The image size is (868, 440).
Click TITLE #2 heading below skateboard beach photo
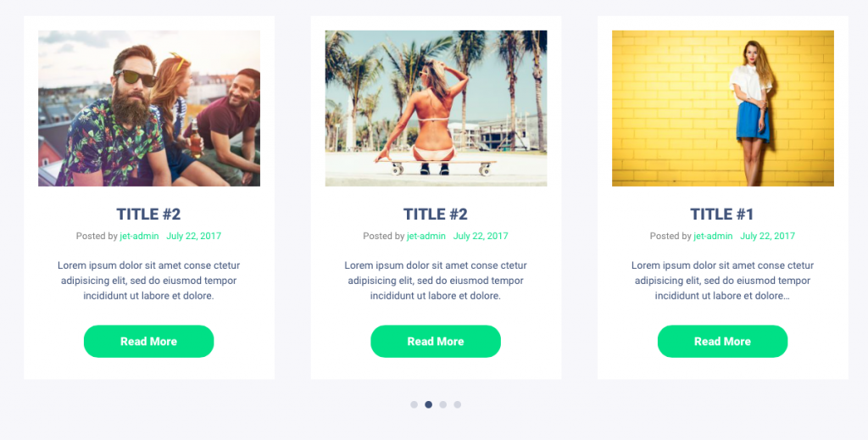(436, 214)
